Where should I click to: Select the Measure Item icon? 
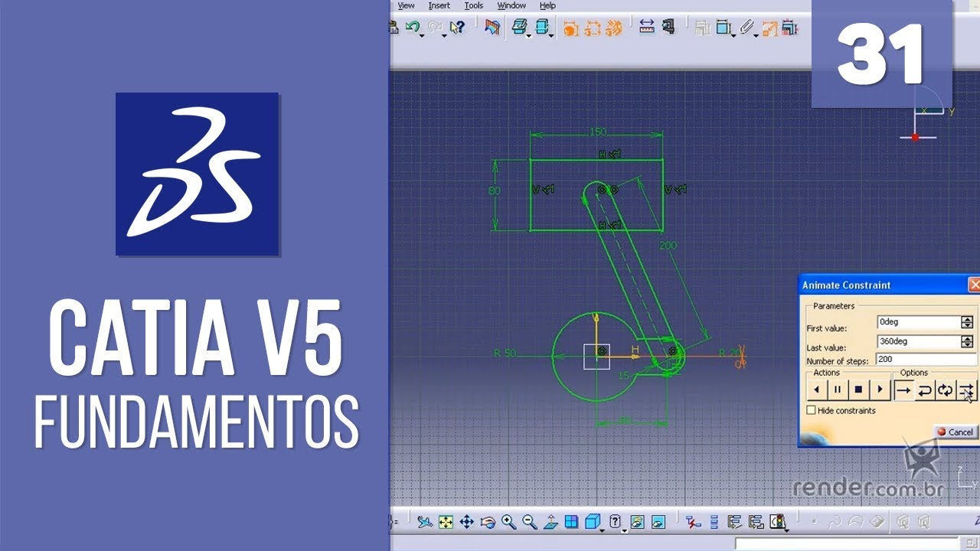[668, 28]
